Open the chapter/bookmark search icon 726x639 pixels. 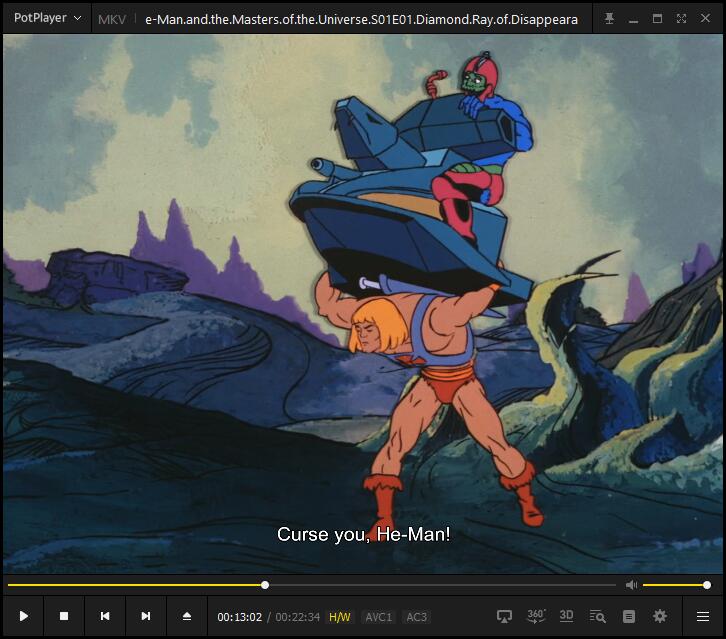(x=597, y=616)
